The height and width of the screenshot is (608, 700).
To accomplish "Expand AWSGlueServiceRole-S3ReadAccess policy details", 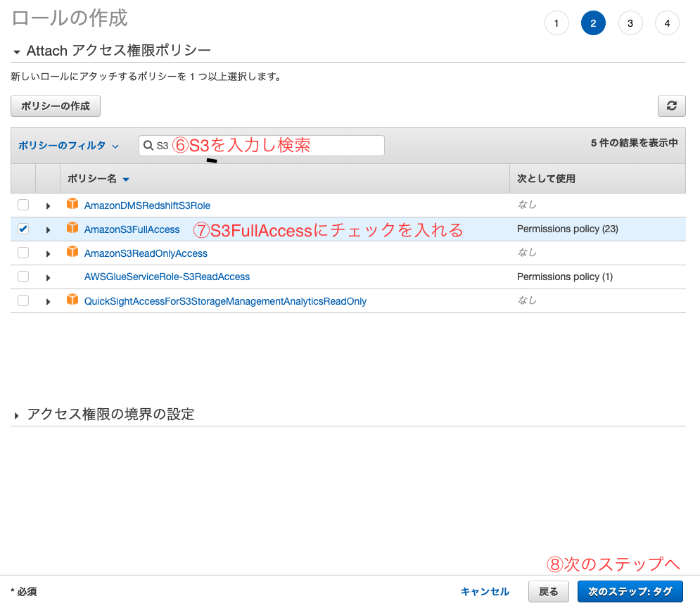I will coord(49,278).
